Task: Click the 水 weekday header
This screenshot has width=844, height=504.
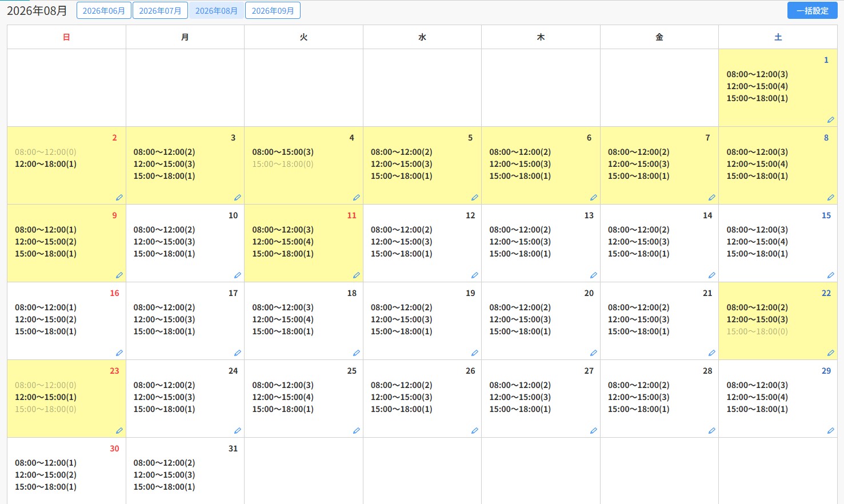Action: (x=422, y=37)
